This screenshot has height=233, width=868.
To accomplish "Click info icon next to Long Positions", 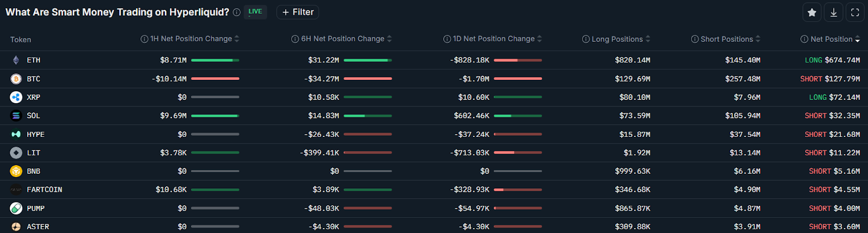I will (586, 39).
